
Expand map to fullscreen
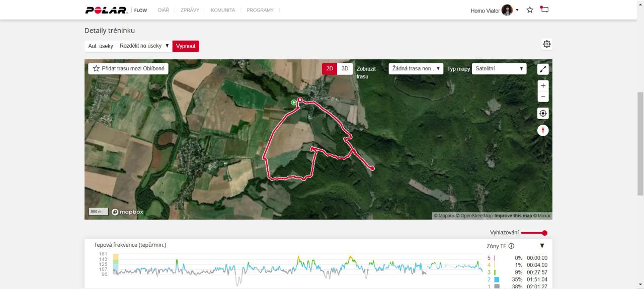coord(543,69)
